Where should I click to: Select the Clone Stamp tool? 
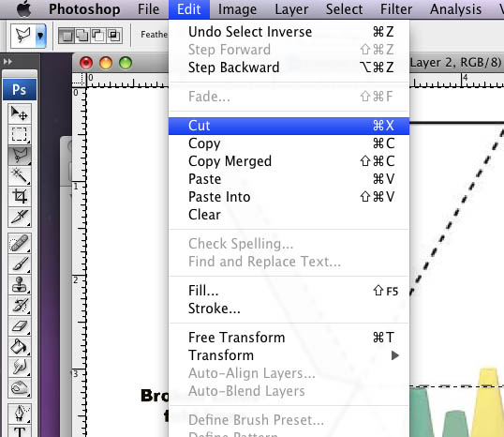20,284
